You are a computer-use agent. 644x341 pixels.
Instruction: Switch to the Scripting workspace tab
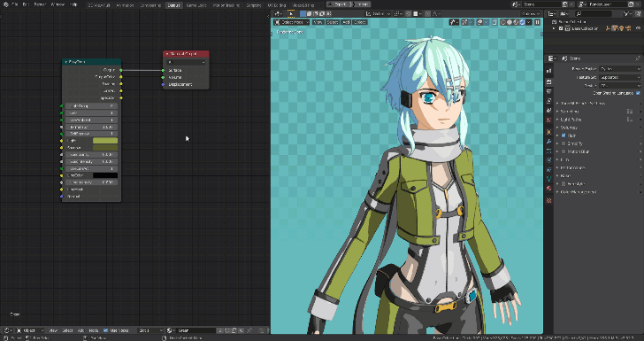[253, 5]
